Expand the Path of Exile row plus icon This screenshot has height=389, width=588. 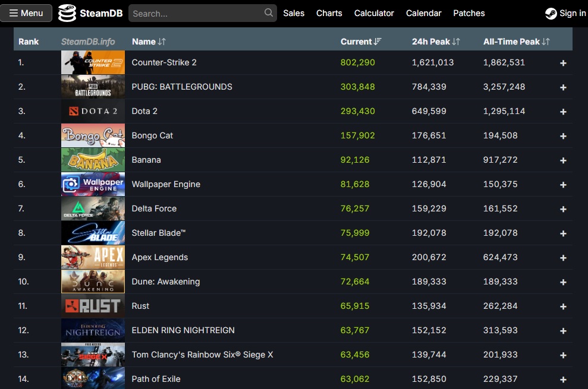click(x=563, y=379)
